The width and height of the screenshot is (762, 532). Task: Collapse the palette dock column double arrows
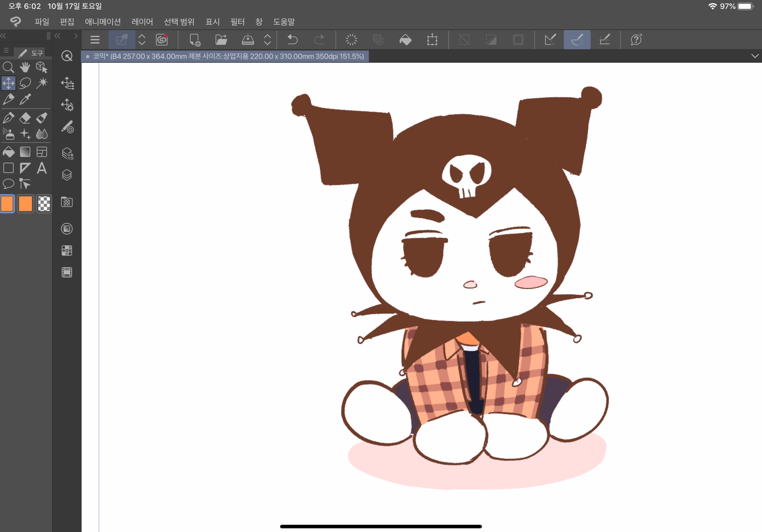(x=57, y=36)
